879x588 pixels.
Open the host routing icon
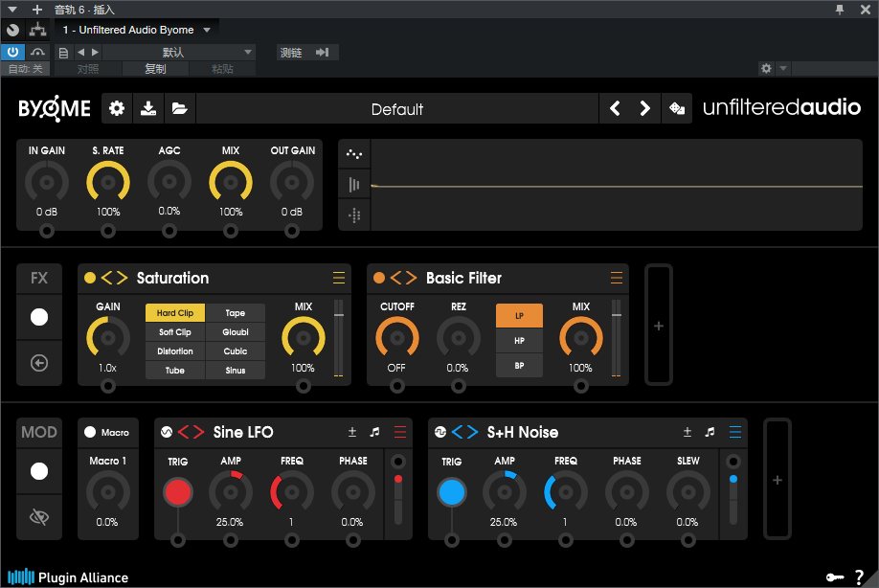38,30
